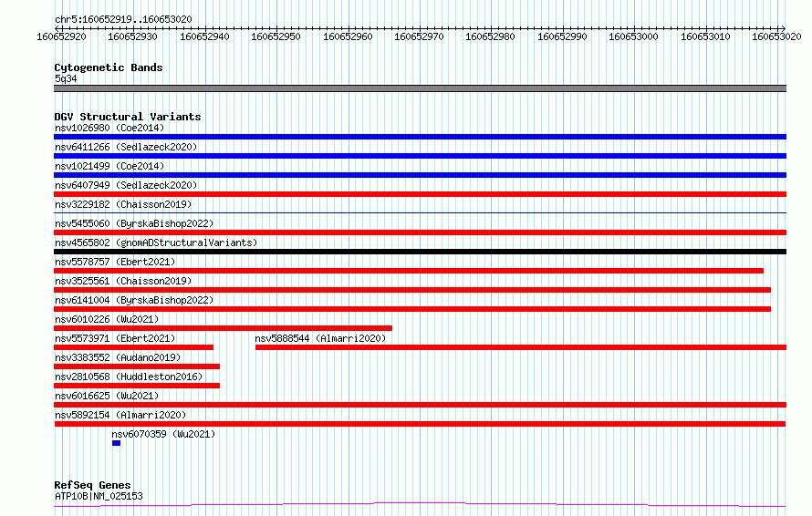Click the nsv2810568 (Huddleston2016) label
This screenshot has height=516, width=812.
tap(129, 377)
